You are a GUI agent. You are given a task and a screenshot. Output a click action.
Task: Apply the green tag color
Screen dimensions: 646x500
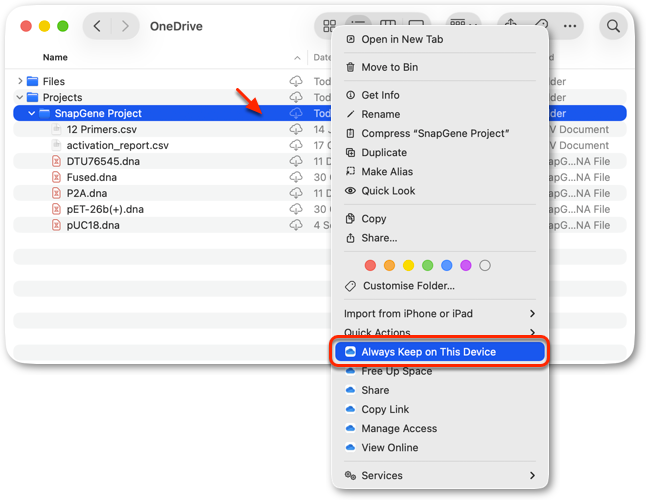pyautogui.click(x=428, y=266)
